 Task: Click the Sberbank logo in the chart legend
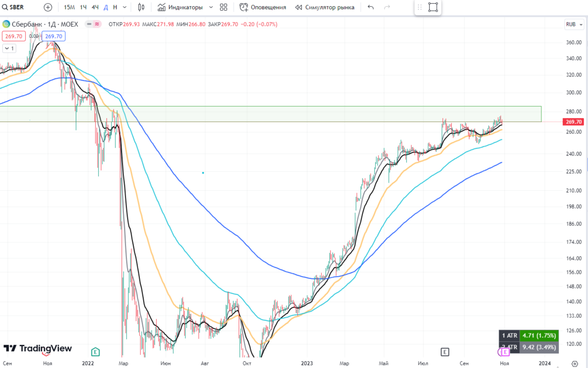pyautogui.click(x=6, y=24)
